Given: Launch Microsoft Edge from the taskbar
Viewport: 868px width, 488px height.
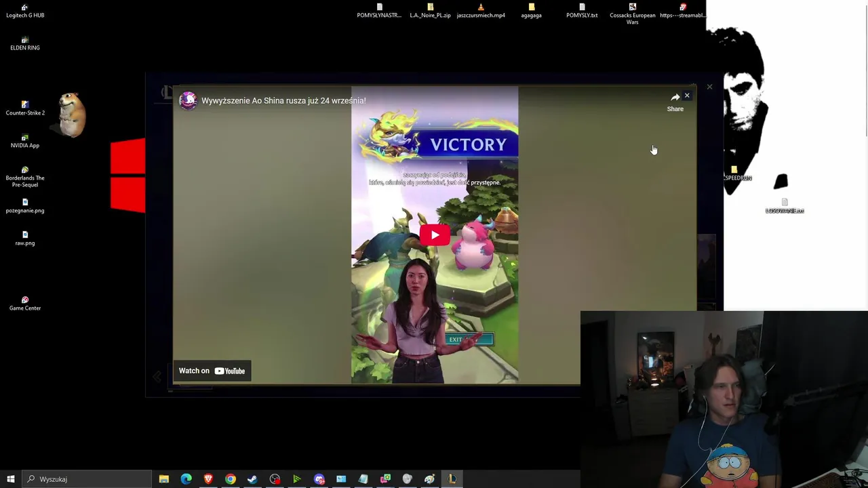Looking at the screenshot, I should (186, 479).
